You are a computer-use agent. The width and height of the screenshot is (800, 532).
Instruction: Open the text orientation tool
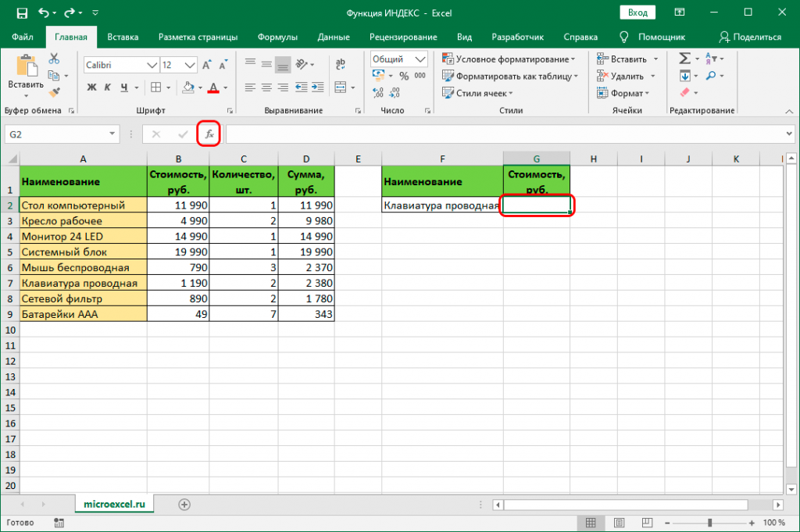click(302, 64)
